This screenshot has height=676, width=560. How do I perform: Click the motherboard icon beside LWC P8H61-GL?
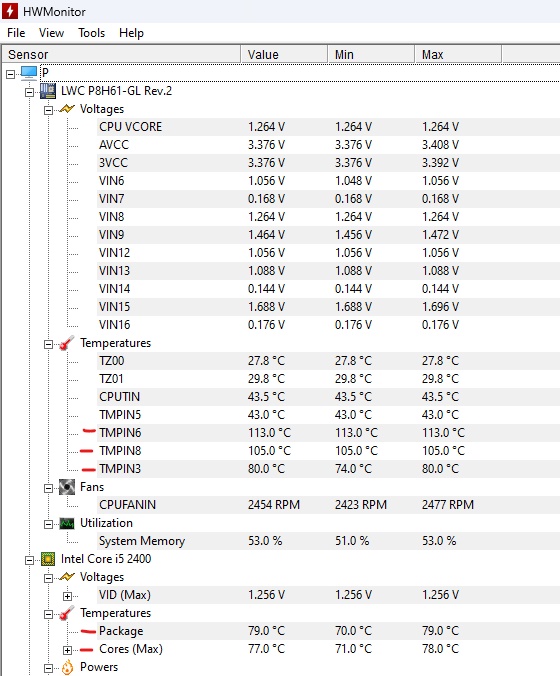(47, 91)
